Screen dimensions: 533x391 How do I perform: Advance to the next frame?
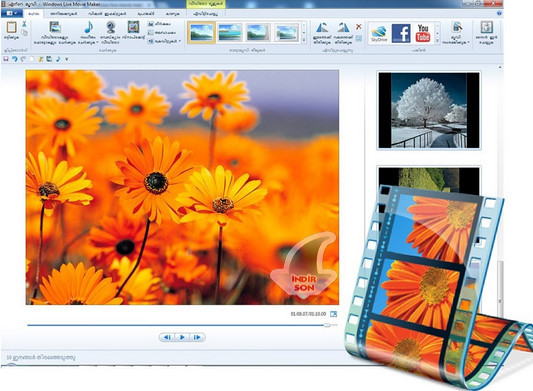(197, 337)
